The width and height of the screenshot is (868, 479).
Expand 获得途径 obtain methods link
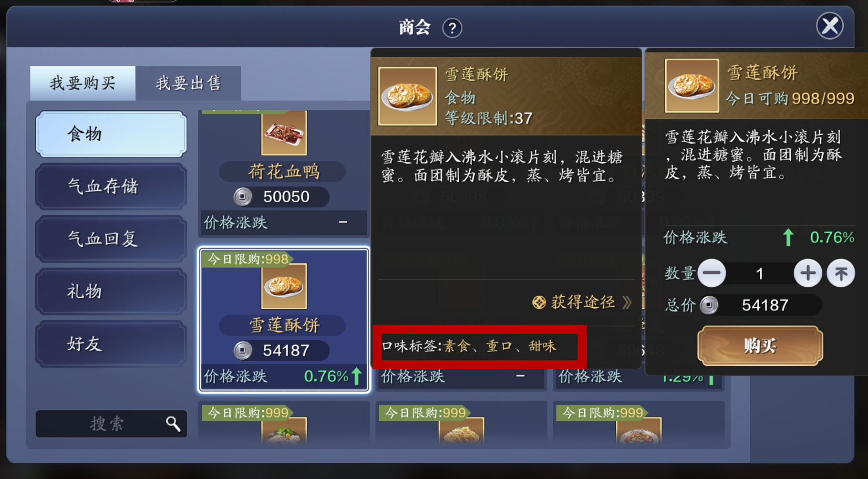click(x=582, y=302)
